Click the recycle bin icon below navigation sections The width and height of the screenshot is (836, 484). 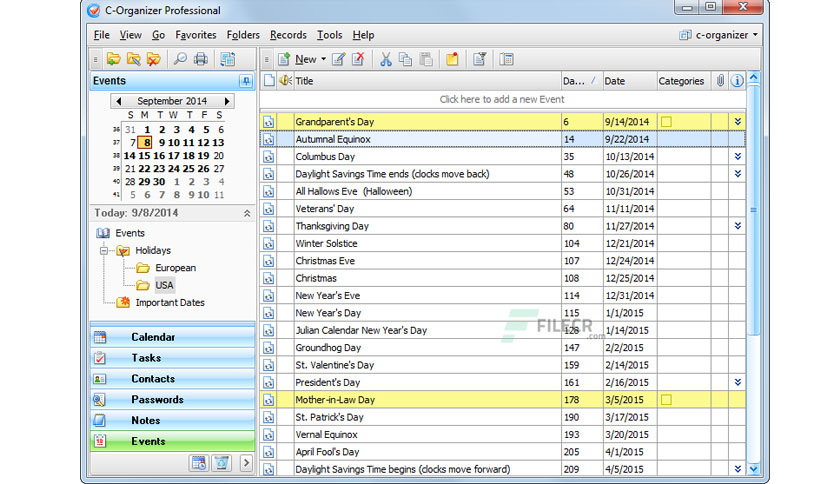pos(222,463)
